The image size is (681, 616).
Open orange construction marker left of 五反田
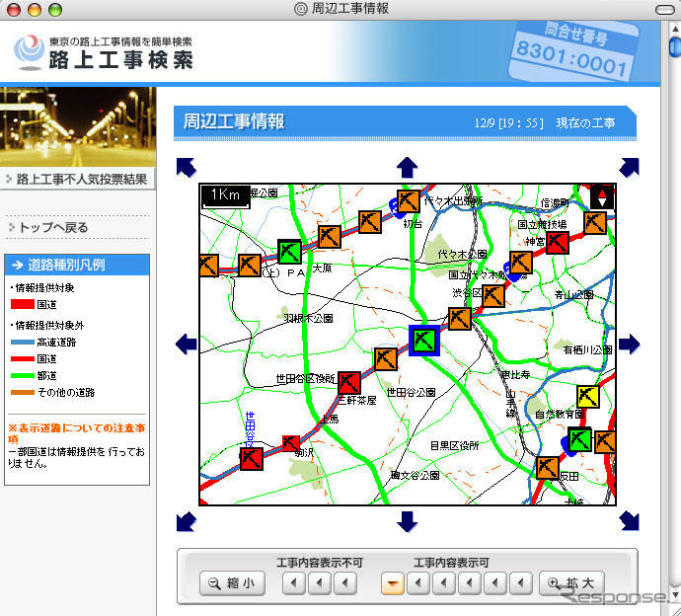[547, 468]
